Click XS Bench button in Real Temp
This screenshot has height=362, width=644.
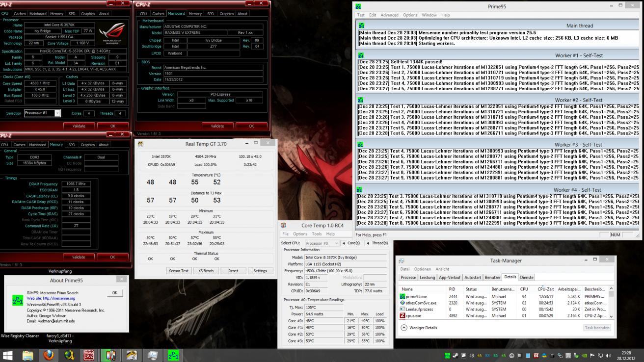coord(206,271)
